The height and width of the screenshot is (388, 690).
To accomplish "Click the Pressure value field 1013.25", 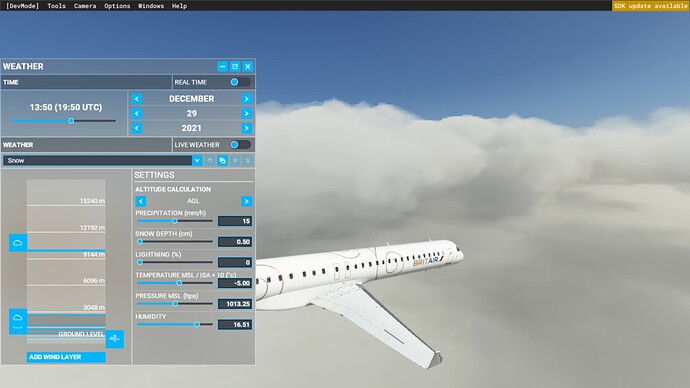I will 235,304.
